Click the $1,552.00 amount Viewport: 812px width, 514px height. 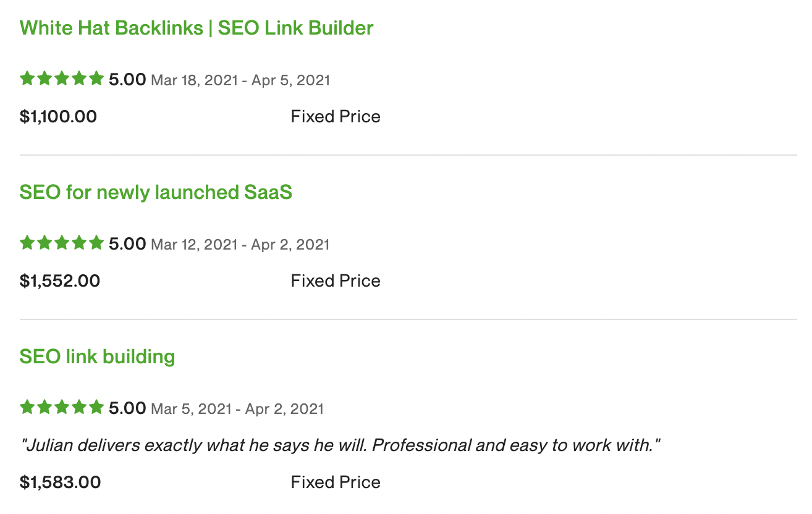(60, 281)
